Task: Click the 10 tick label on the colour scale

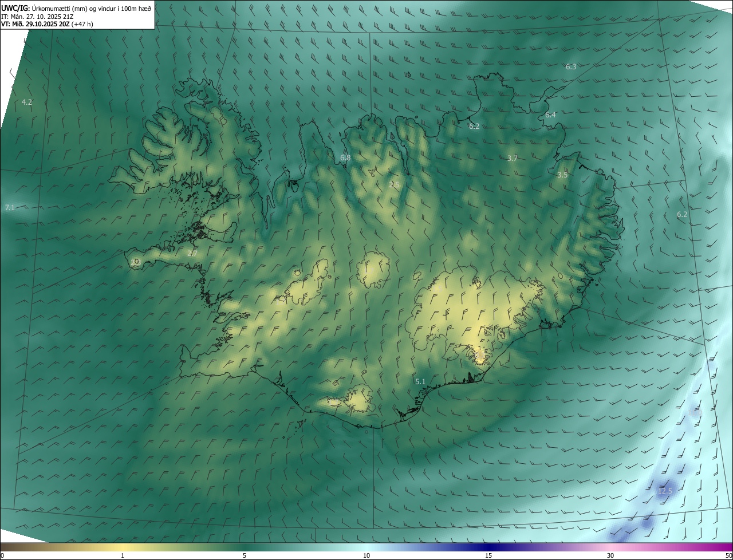Action: pyautogui.click(x=366, y=555)
